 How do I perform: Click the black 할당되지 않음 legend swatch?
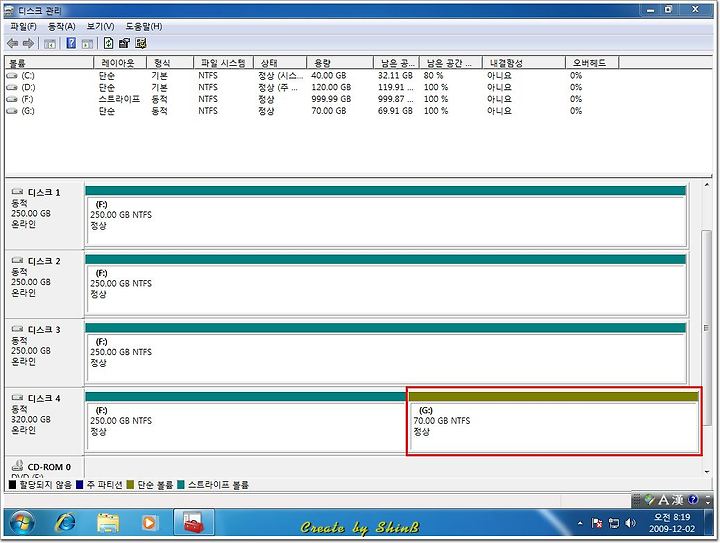click(12, 484)
